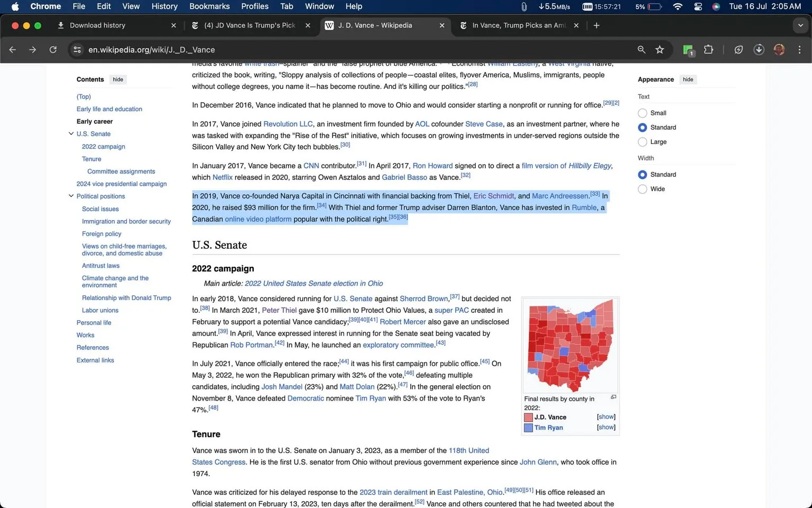812x508 pixels.
Task: Bookmark this page via the star icon
Action: click(x=659, y=49)
